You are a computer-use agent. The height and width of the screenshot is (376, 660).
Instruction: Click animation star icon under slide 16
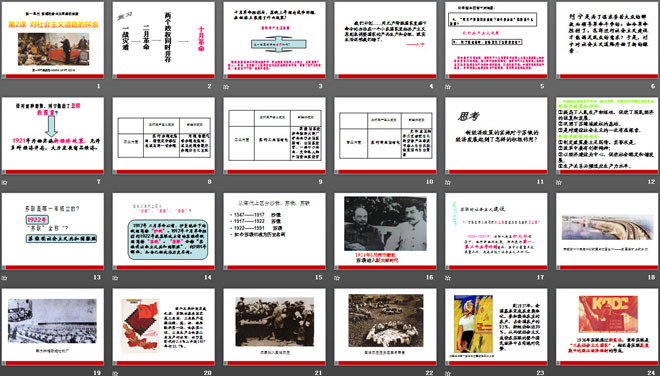pos(337,278)
